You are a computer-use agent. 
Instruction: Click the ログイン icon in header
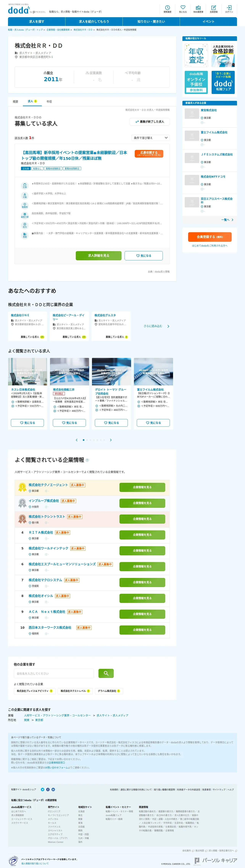coord(229,9)
